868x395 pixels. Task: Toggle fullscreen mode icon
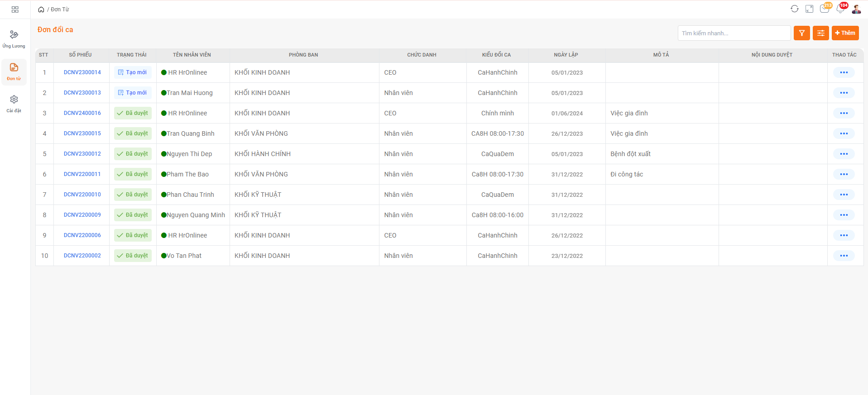tap(809, 9)
